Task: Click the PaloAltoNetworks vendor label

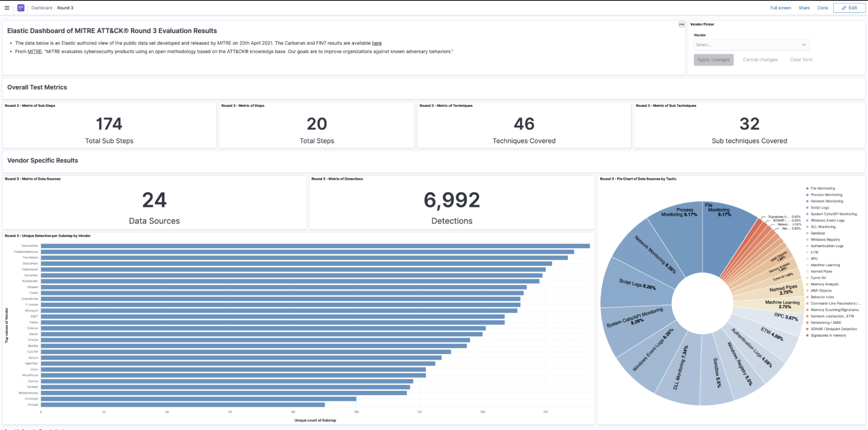Action: 26,252
